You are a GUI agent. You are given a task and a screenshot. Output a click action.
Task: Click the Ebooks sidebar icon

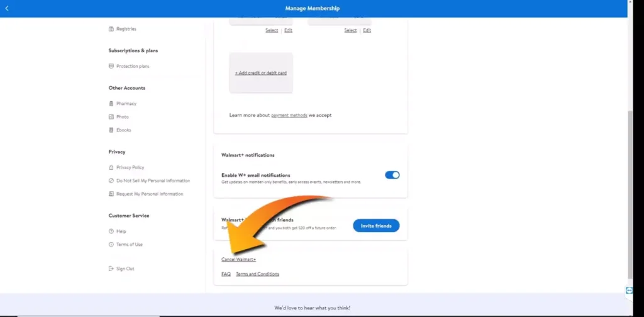tap(111, 130)
